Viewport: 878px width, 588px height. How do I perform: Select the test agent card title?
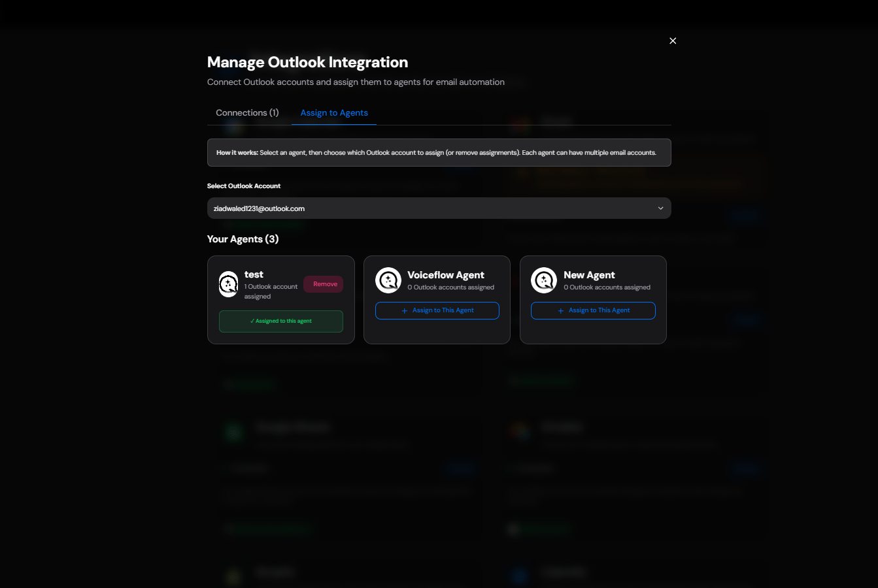254,274
